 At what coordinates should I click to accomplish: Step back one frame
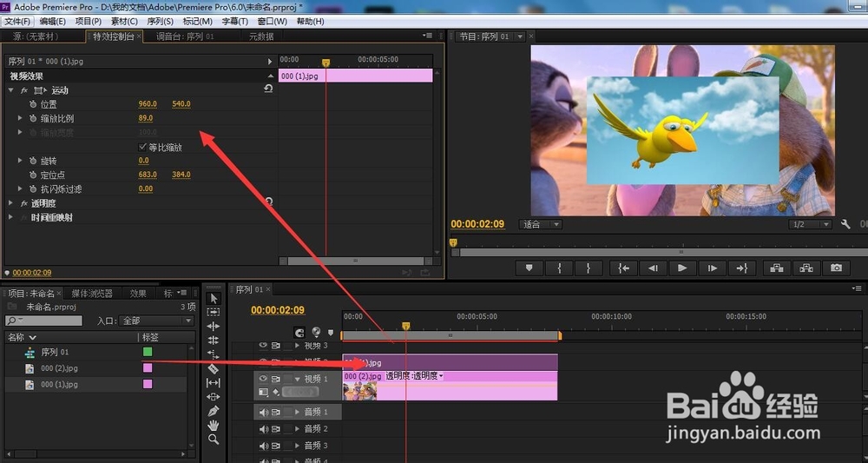654,268
